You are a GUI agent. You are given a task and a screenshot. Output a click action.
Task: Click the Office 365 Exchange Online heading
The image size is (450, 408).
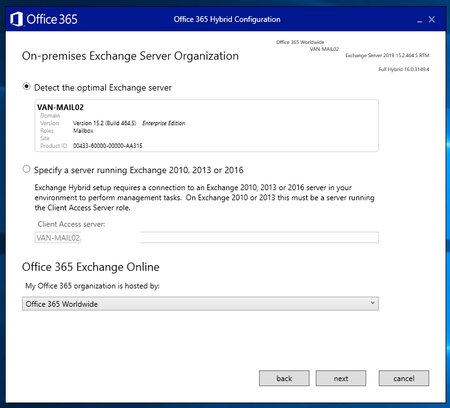91,267
